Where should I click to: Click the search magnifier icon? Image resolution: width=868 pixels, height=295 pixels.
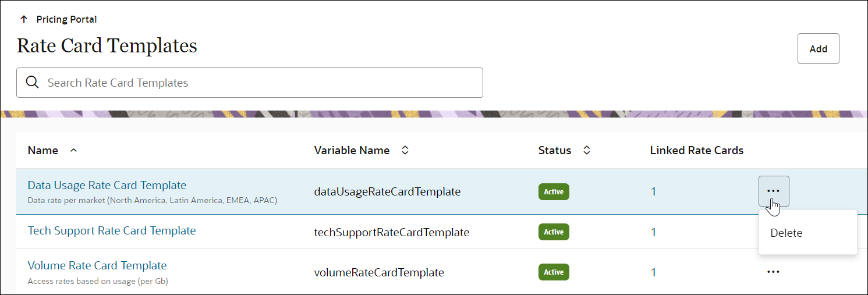[x=33, y=83]
